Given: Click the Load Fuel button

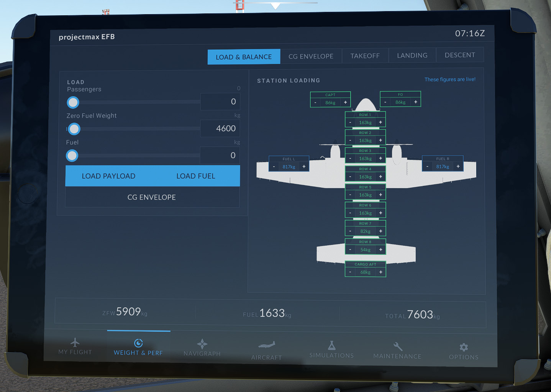Looking at the screenshot, I should (x=196, y=176).
